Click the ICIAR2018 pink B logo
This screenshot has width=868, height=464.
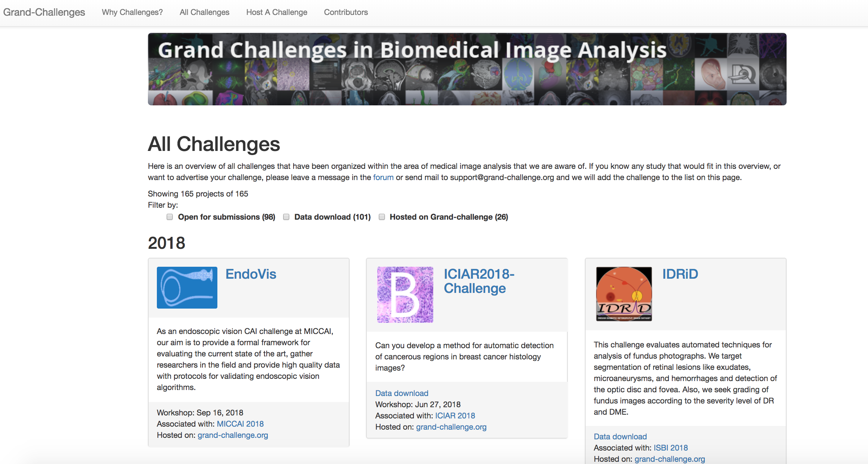click(405, 295)
